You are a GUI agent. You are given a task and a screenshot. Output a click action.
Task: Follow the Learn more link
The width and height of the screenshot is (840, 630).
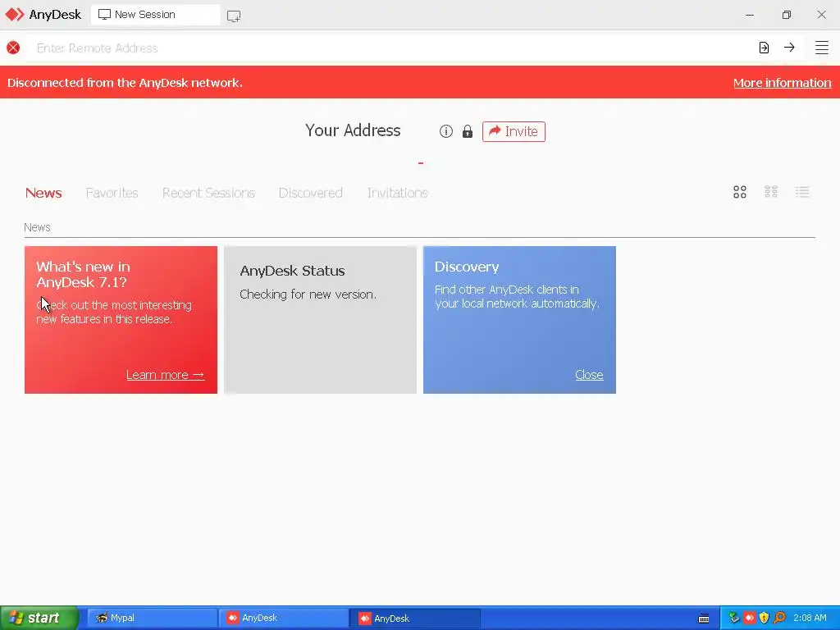point(165,375)
